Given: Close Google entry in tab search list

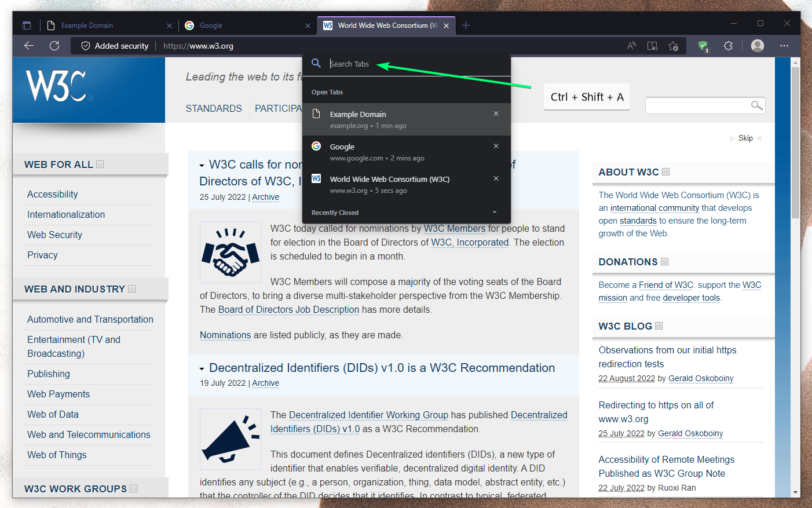Looking at the screenshot, I should point(496,146).
